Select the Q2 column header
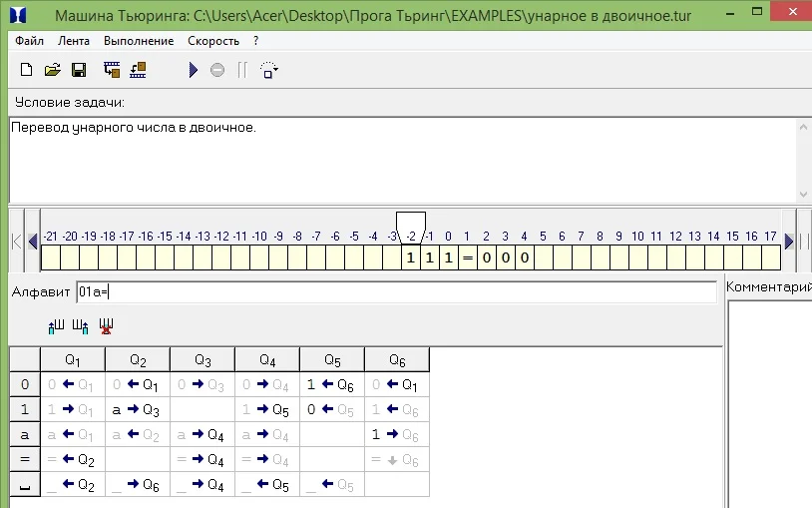 point(138,359)
